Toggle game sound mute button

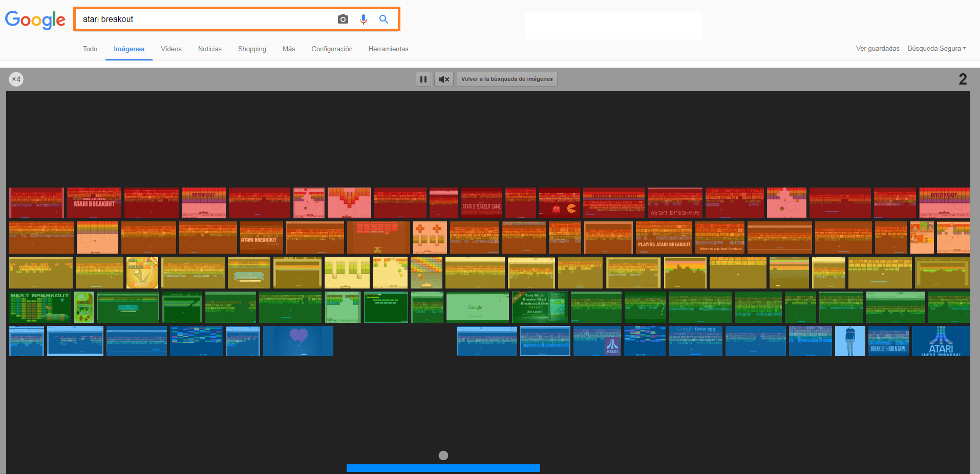tap(444, 79)
